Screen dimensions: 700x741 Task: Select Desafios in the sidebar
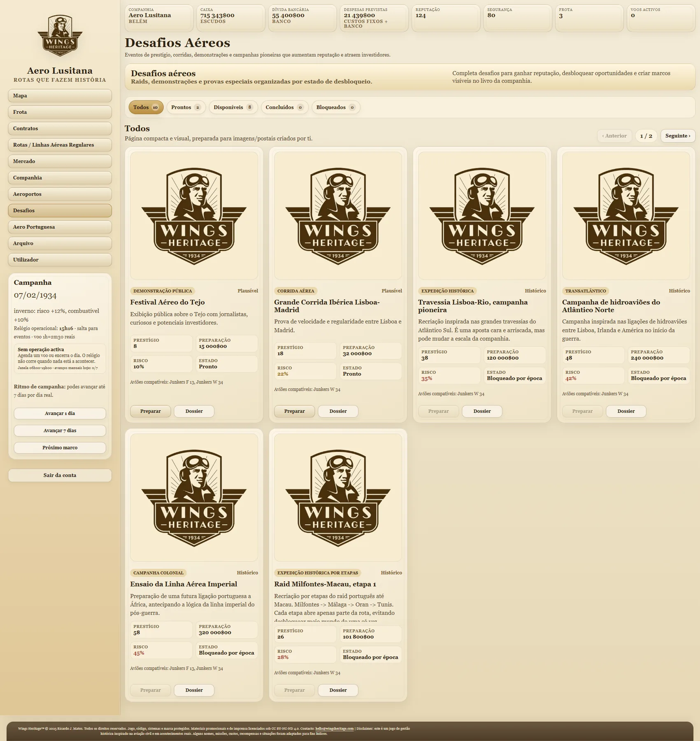[60, 211]
